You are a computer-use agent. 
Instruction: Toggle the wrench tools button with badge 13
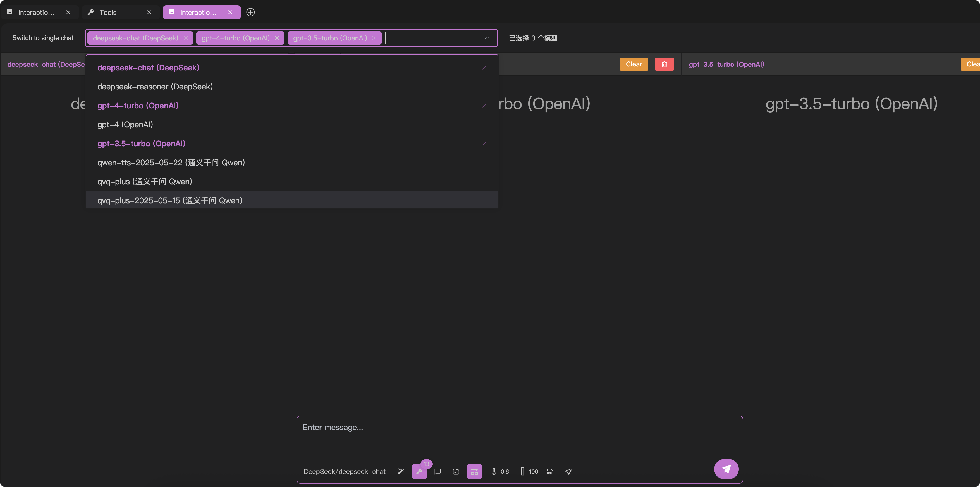pyautogui.click(x=419, y=471)
